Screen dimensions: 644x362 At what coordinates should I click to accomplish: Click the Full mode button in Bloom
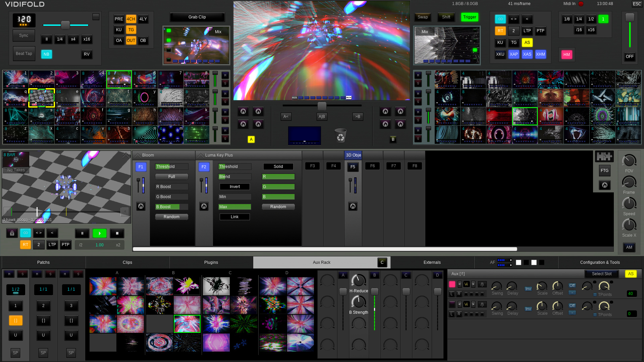click(172, 177)
